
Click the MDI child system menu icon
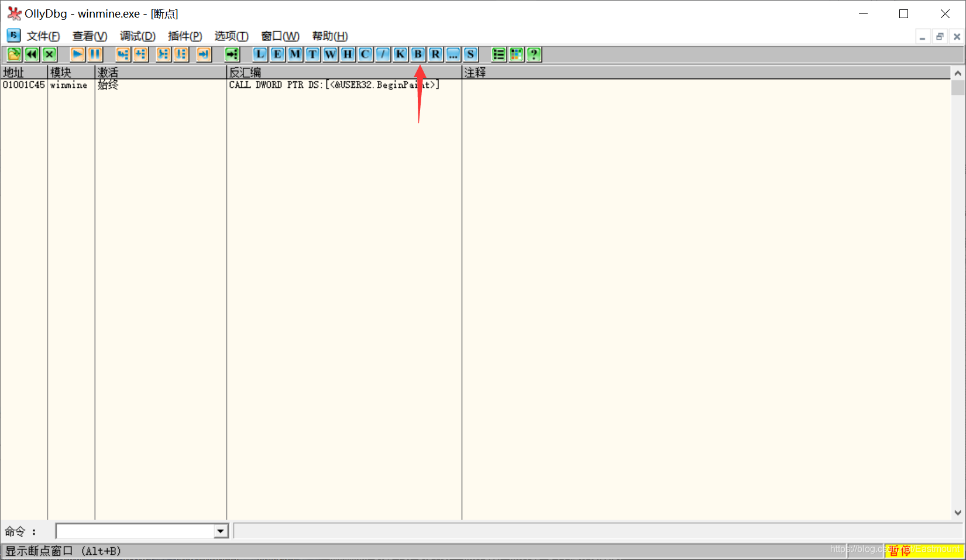click(13, 36)
